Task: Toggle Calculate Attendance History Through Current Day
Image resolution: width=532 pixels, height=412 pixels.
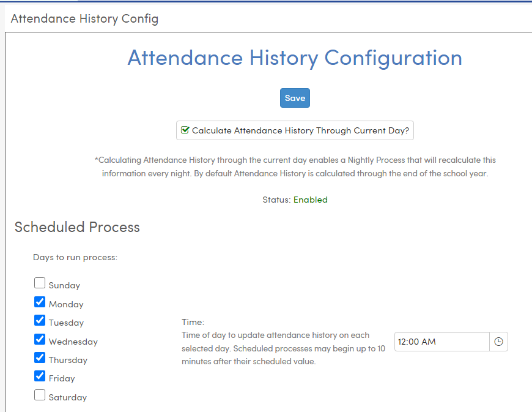Action: click(x=295, y=130)
